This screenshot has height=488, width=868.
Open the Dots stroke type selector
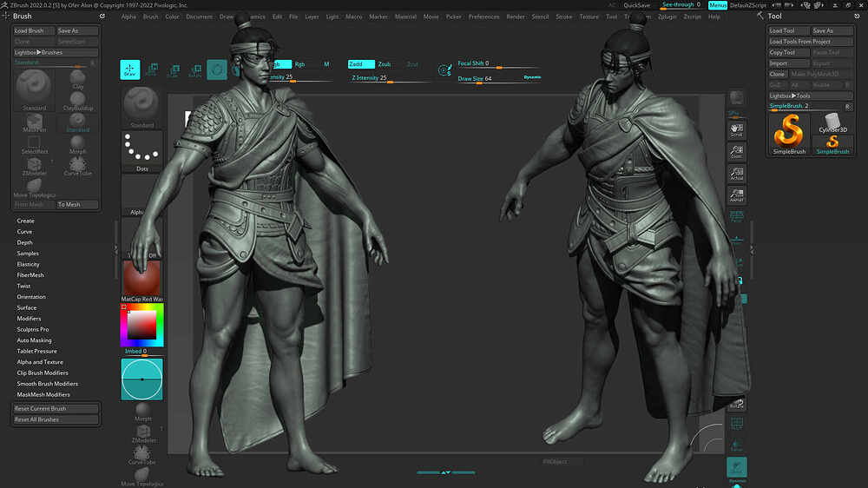click(x=141, y=151)
